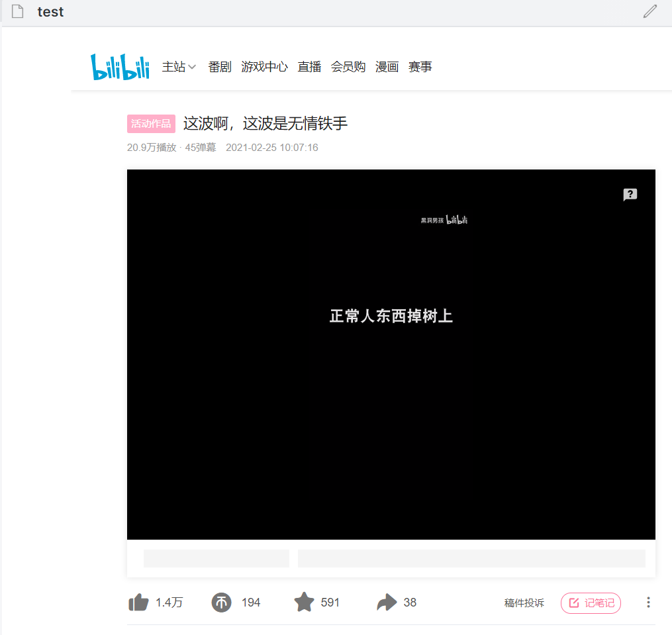The image size is (672, 635).
Task: Open the 会员购 store page
Action: pyautogui.click(x=348, y=66)
